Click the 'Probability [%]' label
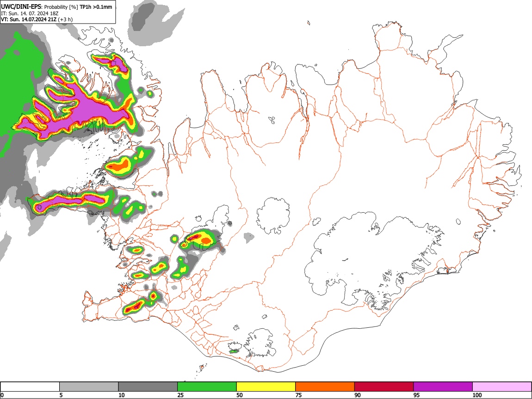The image size is (532, 399). click(x=61, y=7)
